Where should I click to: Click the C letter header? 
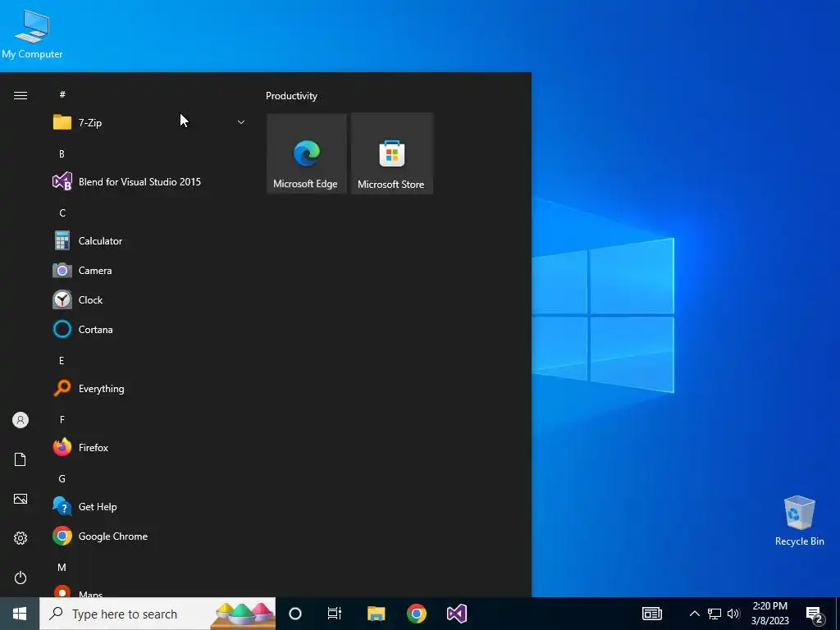coord(62,212)
